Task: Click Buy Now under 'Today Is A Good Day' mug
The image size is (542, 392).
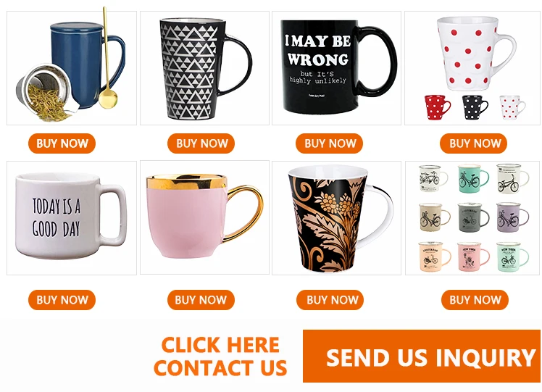Action: pos(62,300)
